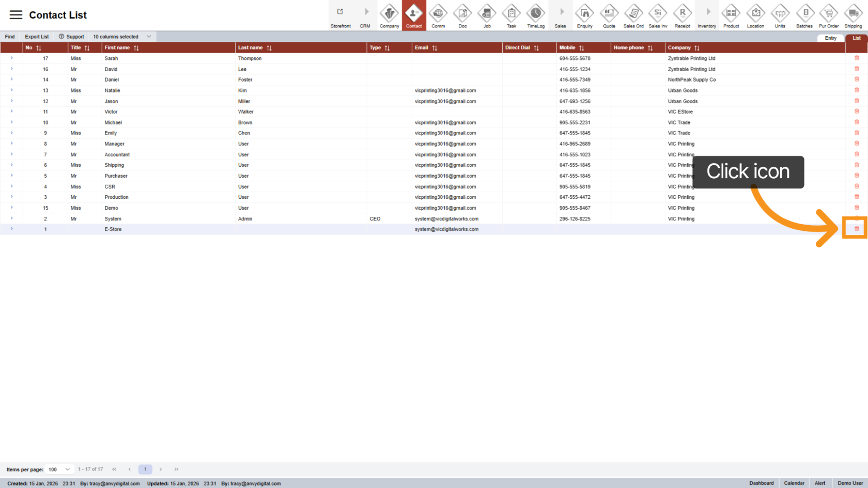Open the TimeLog clock icon

point(536,14)
